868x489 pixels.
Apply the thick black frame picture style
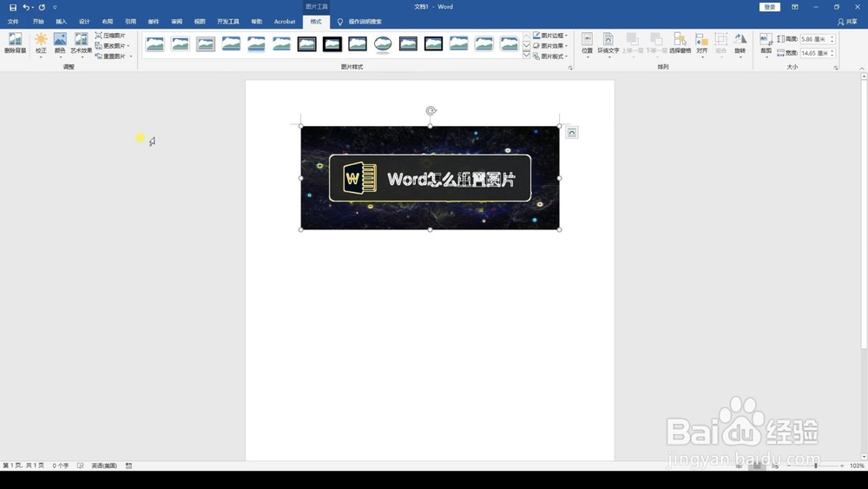click(x=332, y=43)
